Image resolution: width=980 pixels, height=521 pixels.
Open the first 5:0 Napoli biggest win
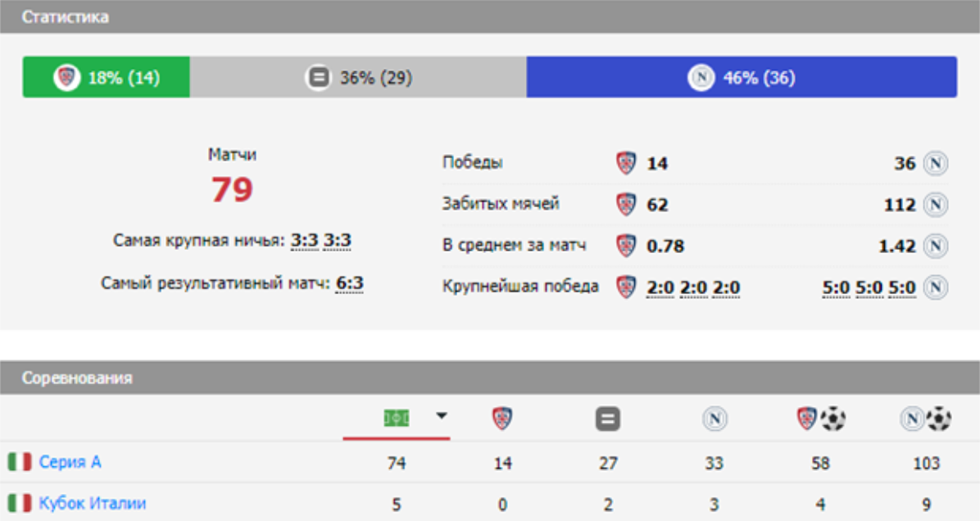click(836, 288)
